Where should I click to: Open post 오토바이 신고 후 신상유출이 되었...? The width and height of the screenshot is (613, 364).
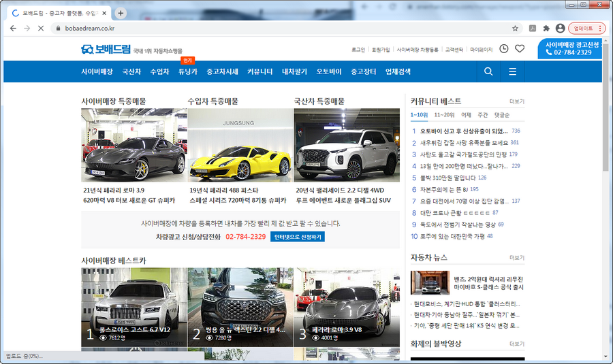464,131
